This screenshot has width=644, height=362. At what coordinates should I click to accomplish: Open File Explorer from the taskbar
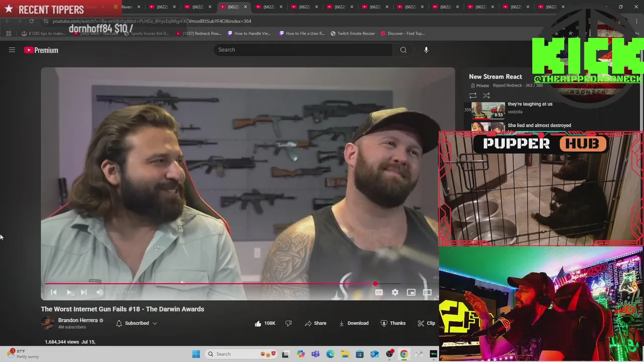[x=345, y=354]
